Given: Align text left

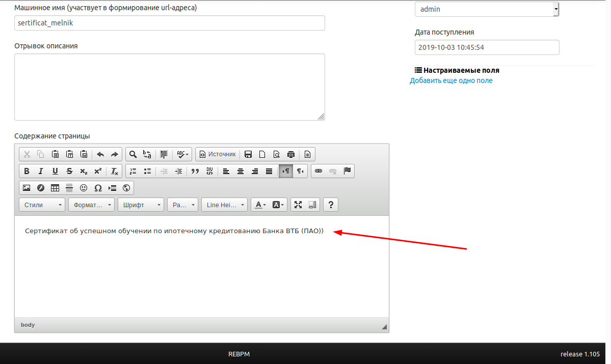Looking at the screenshot, I should click(226, 171).
